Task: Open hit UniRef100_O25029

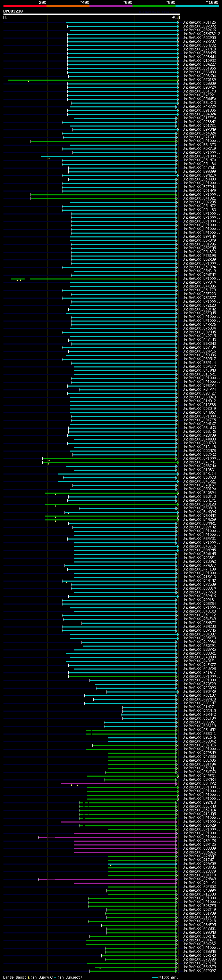Action: tap(199, 826)
